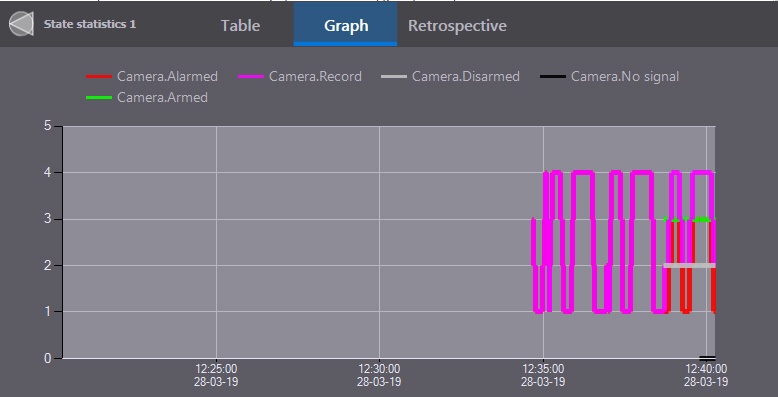Click the green Camera.Armed legend swatch
Screen dimensions: 778x397
click(x=99, y=98)
